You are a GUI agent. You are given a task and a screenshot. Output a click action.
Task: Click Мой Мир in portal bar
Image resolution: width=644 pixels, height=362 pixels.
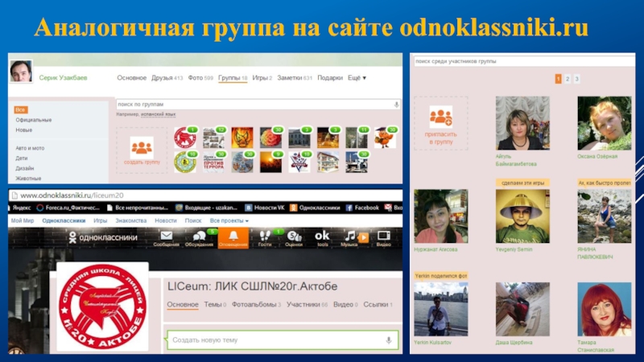pos(23,220)
